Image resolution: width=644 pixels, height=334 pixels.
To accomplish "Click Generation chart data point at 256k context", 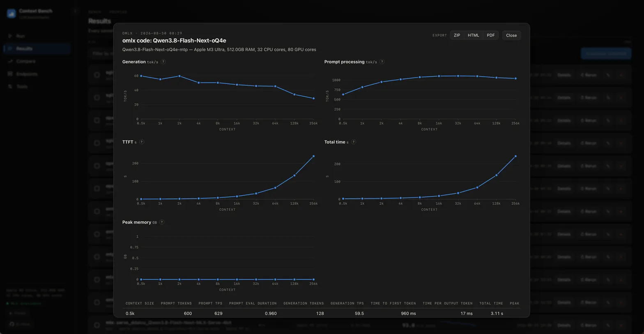I will pyautogui.click(x=313, y=98).
